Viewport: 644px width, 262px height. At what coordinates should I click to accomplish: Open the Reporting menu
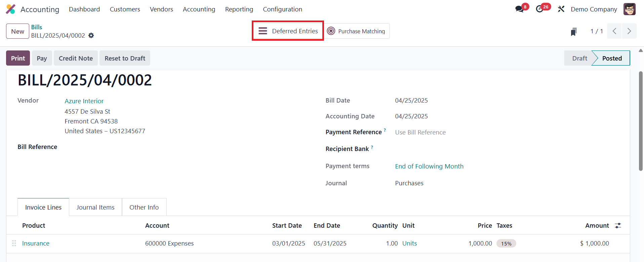click(x=239, y=9)
